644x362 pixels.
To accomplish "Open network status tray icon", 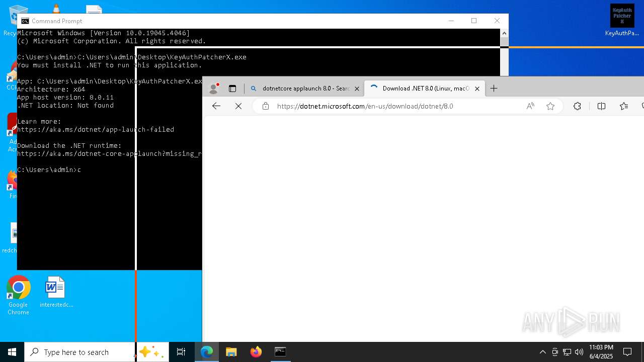I will tap(567, 352).
